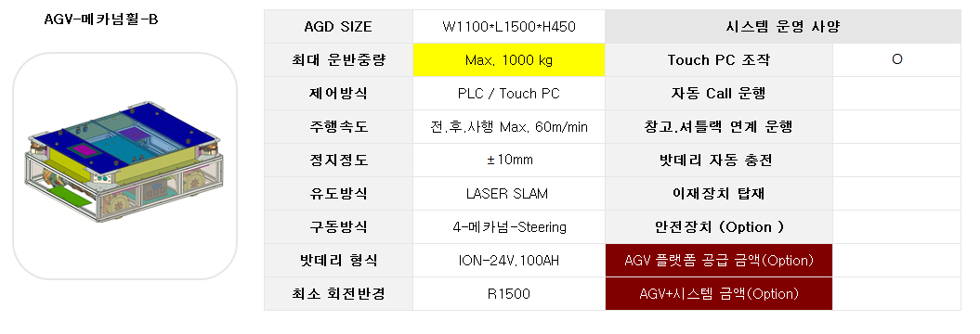The width and height of the screenshot is (980, 334).
Task: Select the 4-메카넘-Steering cell
Action: (509, 227)
